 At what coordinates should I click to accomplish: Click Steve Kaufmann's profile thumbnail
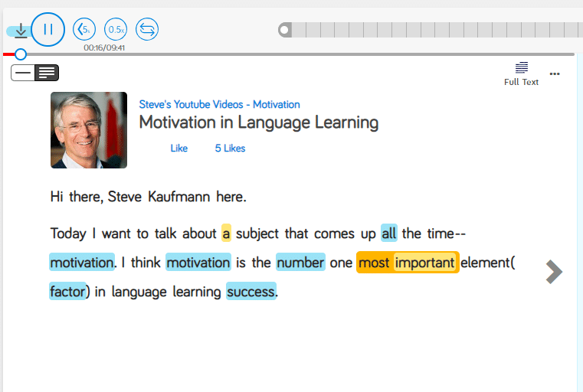click(x=89, y=130)
